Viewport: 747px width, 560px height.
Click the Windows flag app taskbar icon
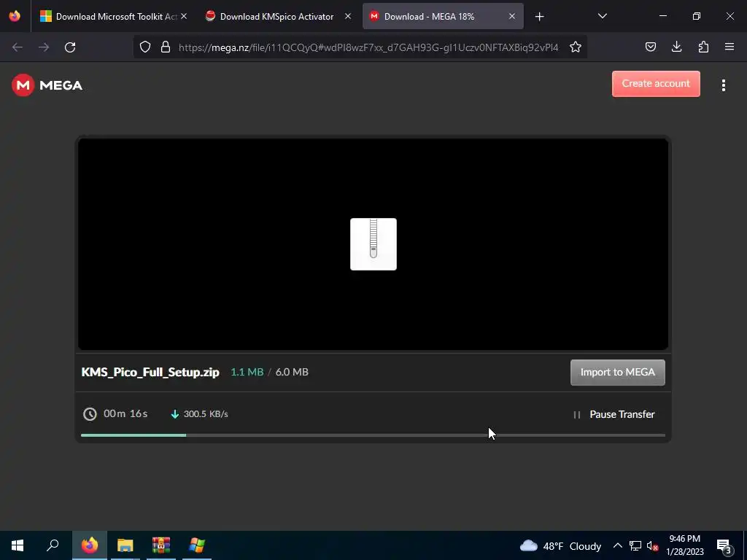coord(196,545)
